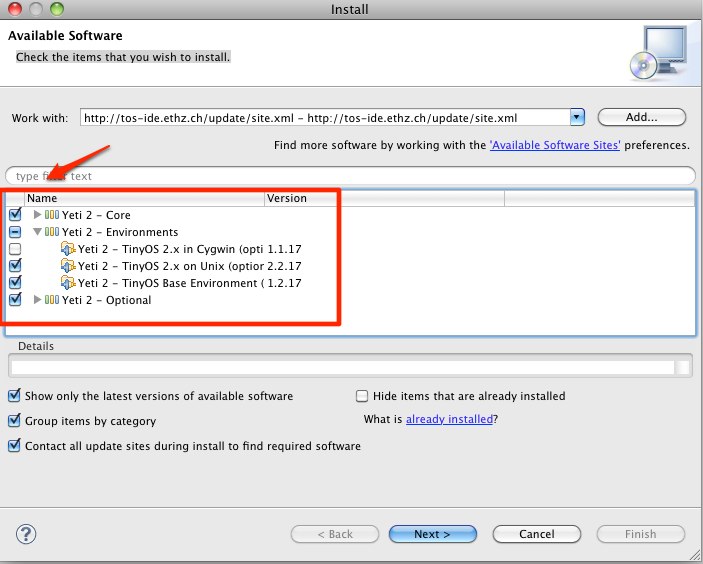
Task: Uncheck the Yeti 2 - Optional checkbox
Action: (15, 299)
